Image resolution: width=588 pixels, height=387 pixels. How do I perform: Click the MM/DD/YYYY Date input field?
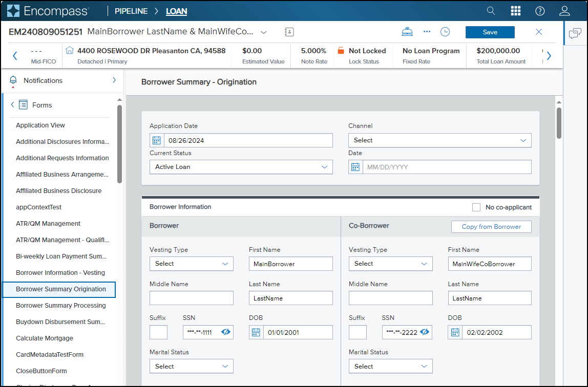[x=447, y=167]
